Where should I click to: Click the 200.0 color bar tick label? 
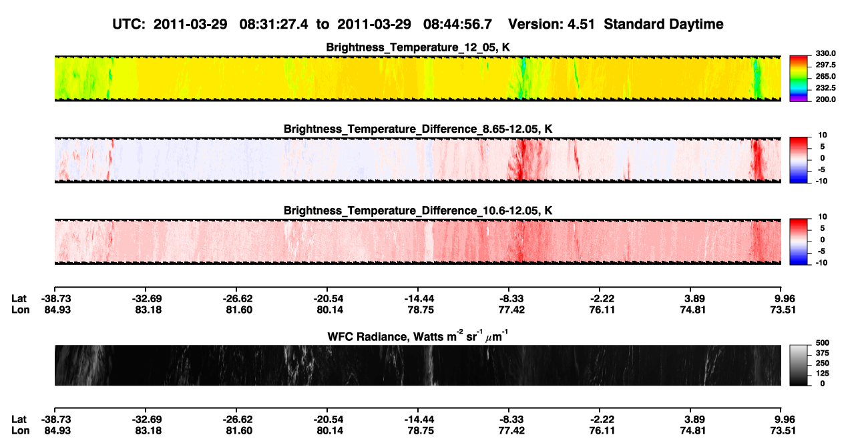pyautogui.click(x=827, y=99)
